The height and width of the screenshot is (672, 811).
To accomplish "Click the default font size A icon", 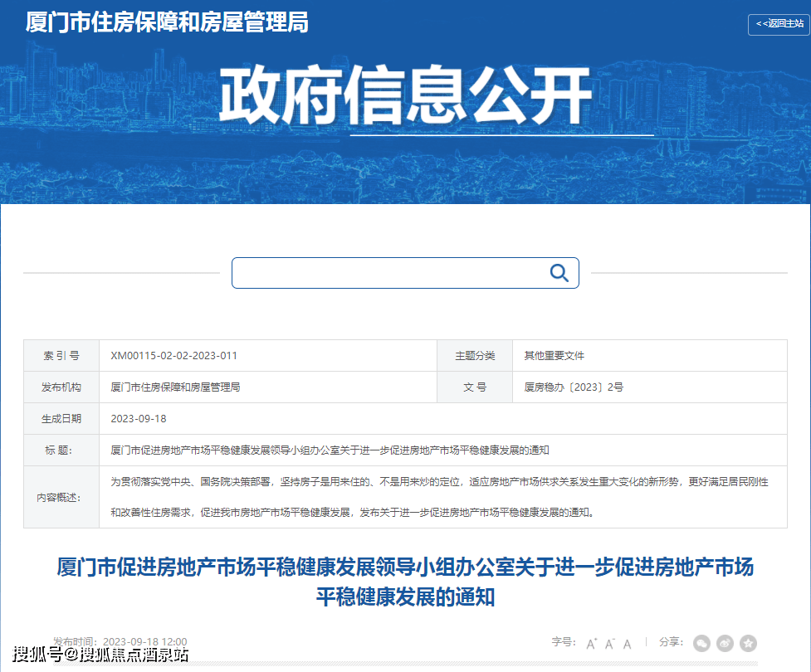I will click(x=627, y=642).
